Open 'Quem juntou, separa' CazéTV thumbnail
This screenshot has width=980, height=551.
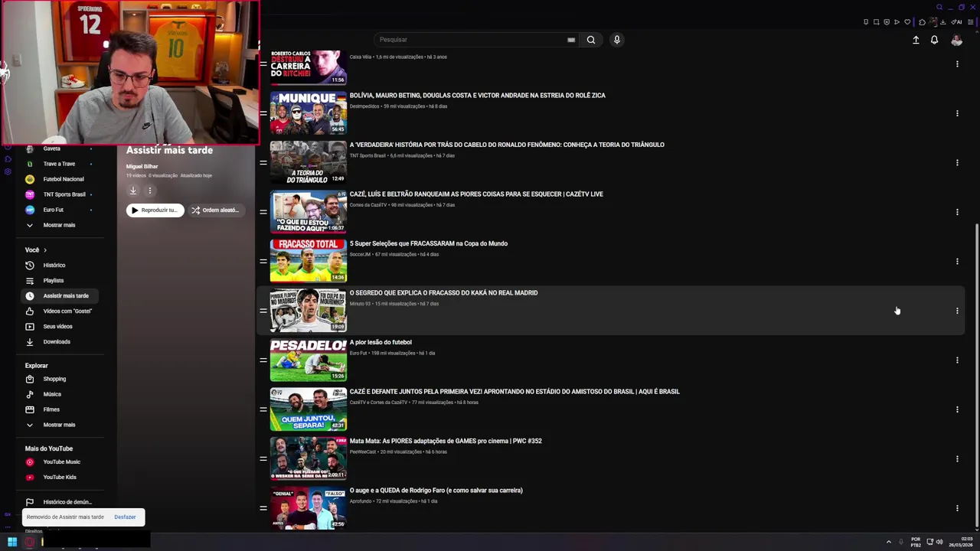[x=309, y=409]
